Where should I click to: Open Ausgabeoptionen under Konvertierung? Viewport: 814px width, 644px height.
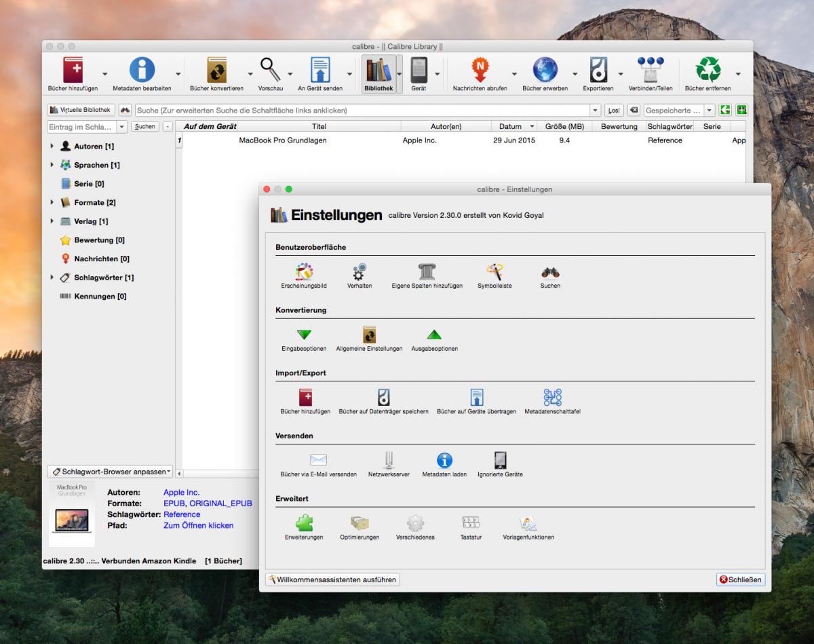434,335
